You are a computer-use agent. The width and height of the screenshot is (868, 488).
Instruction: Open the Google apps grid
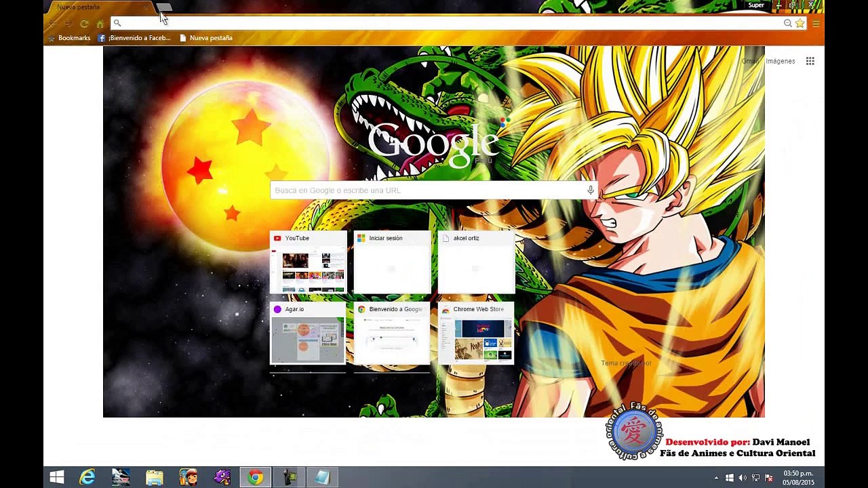[810, 61]
